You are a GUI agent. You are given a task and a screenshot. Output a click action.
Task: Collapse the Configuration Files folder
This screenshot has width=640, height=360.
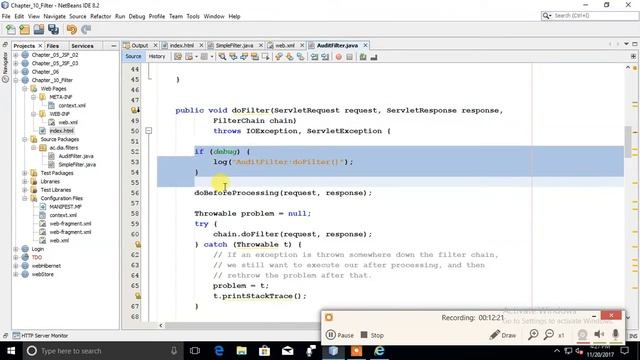(x=25, y=198)
